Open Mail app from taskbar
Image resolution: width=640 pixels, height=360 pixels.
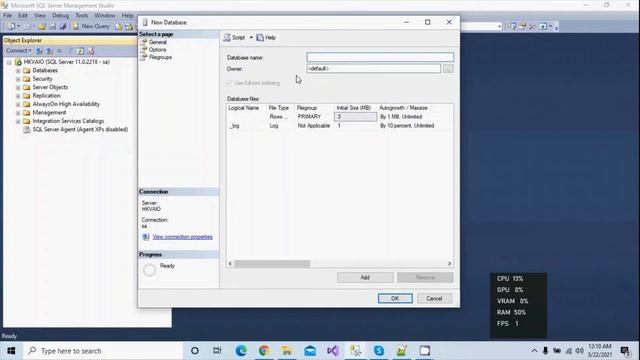[x=310, y=351]
